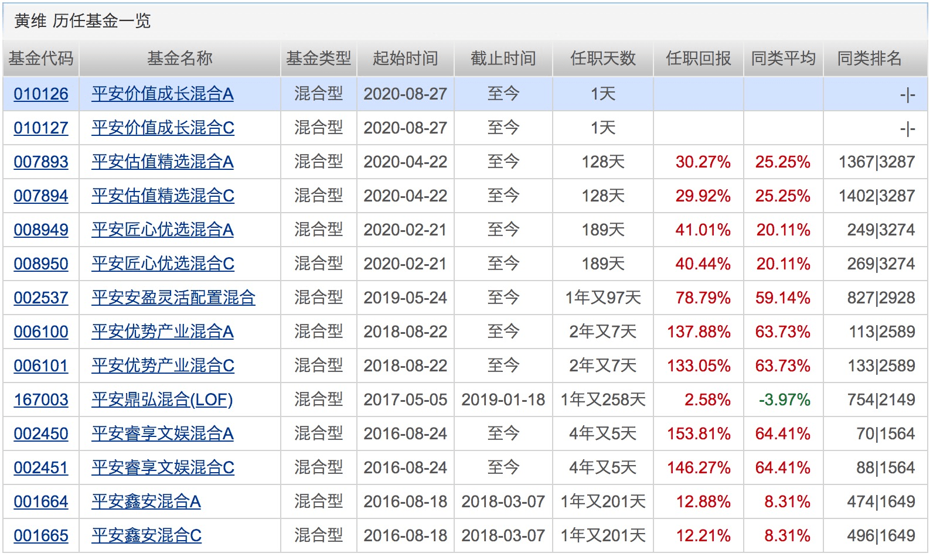Open 平安匠心优选混合A fund link
Image resolution: width=933 pixels, height=560 pixels.
[162, 230]
